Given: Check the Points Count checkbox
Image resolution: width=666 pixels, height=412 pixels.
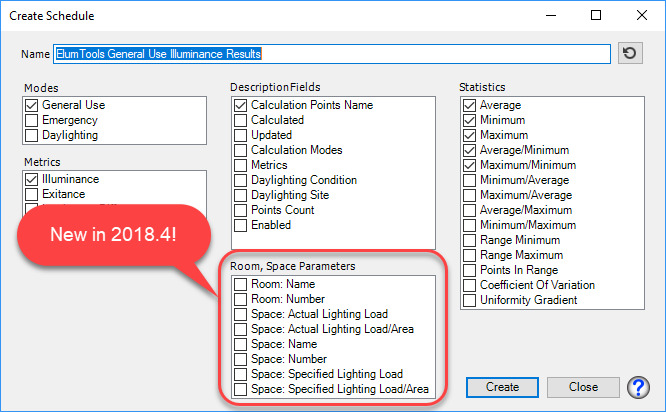Looking at the screenshot, I should [x=240, y=210].
